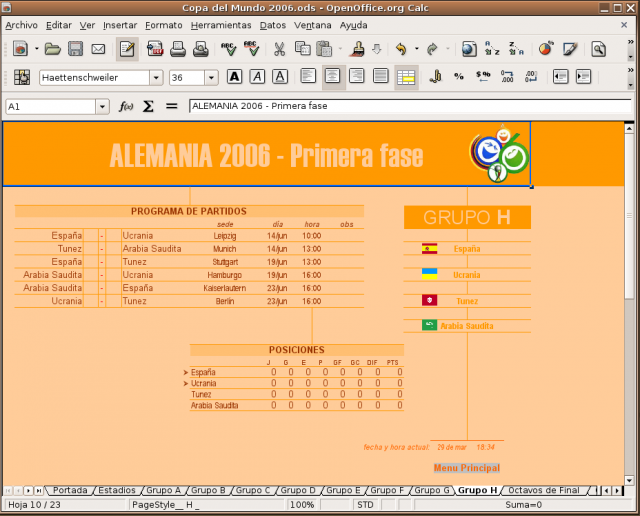Image resolution: width=640 pixels, height=516 pixels.
Task: Delete a decimal place icon
Action: pos(531,76)
